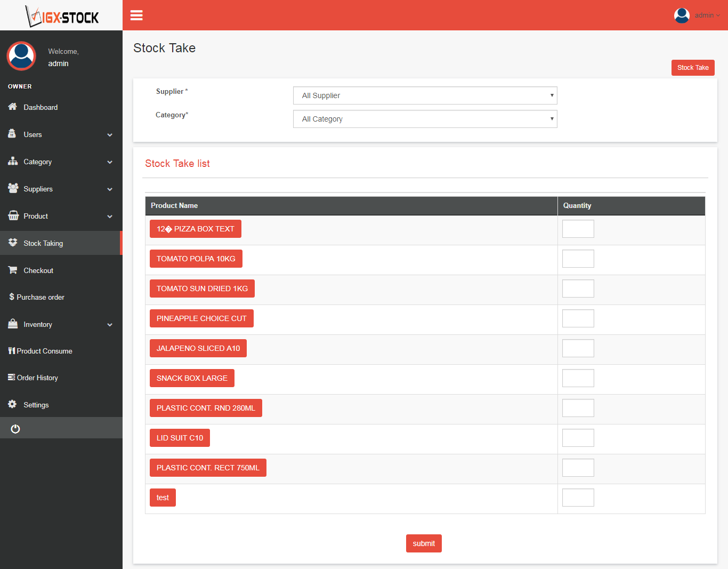The height and width of the screenshot is (569, 728).
Task: Click TOMATO POLPA 10KG product button
Action: click(x=196, y=259)
